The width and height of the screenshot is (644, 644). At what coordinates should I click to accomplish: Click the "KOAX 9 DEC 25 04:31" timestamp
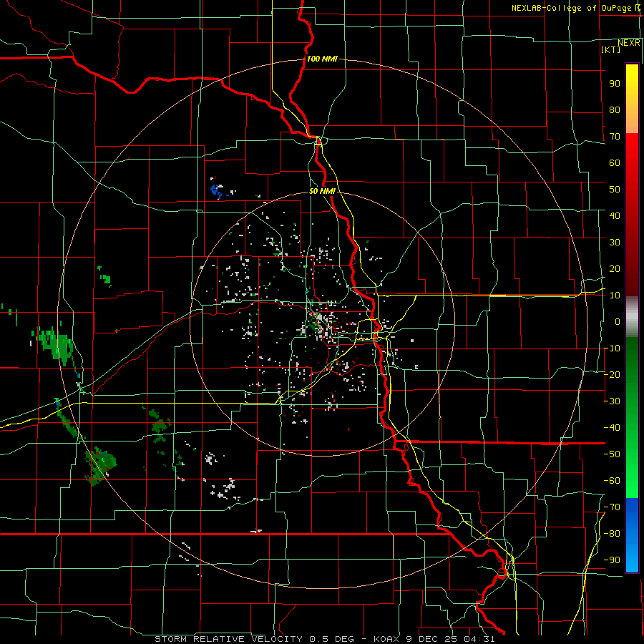coord(434,639)
